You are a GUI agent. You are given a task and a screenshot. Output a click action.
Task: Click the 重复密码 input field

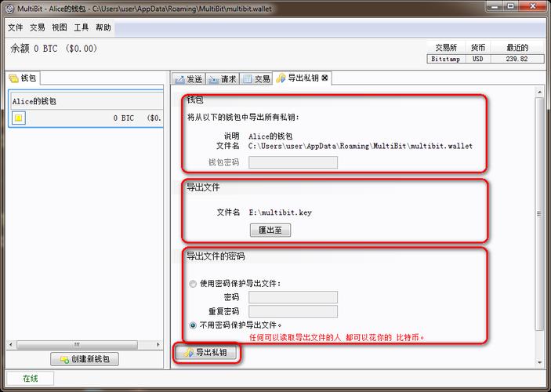[293, 312]
